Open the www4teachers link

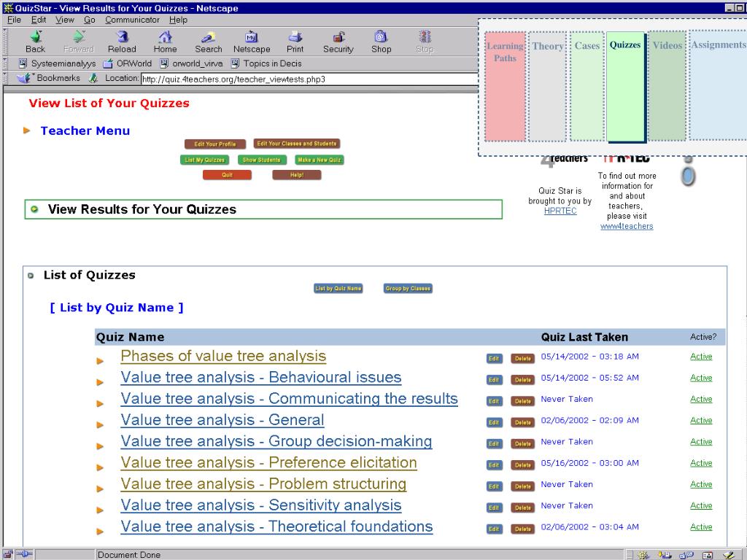click(x=627, y=226)
